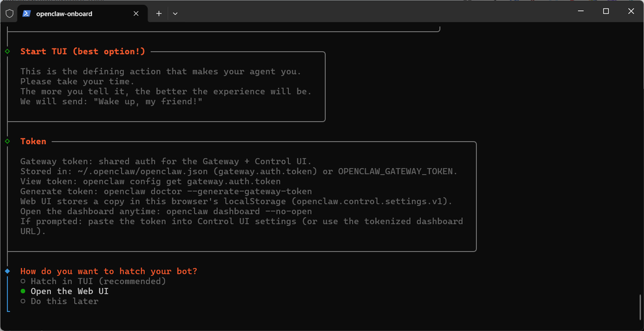The width and height of the screenshot is (644, 331).
Task: Minimize the terminal window
Action: pos(577,11)
